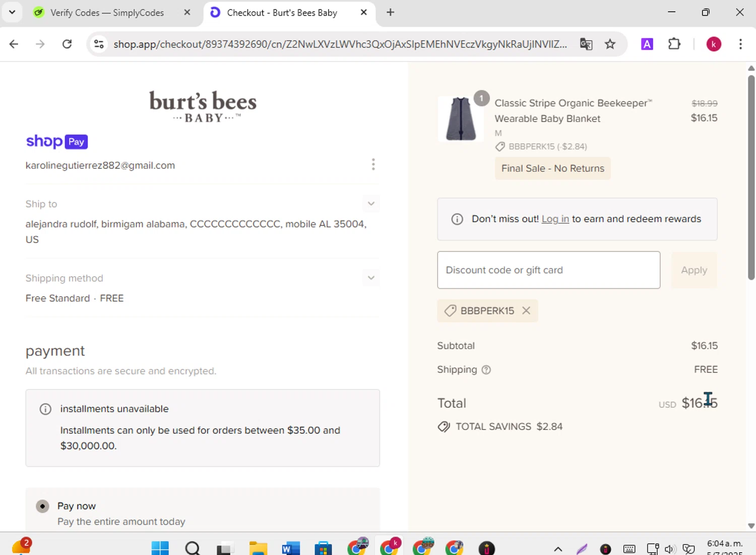
Task: Open File Explorer from the taskbar
Action: [258, 548]
